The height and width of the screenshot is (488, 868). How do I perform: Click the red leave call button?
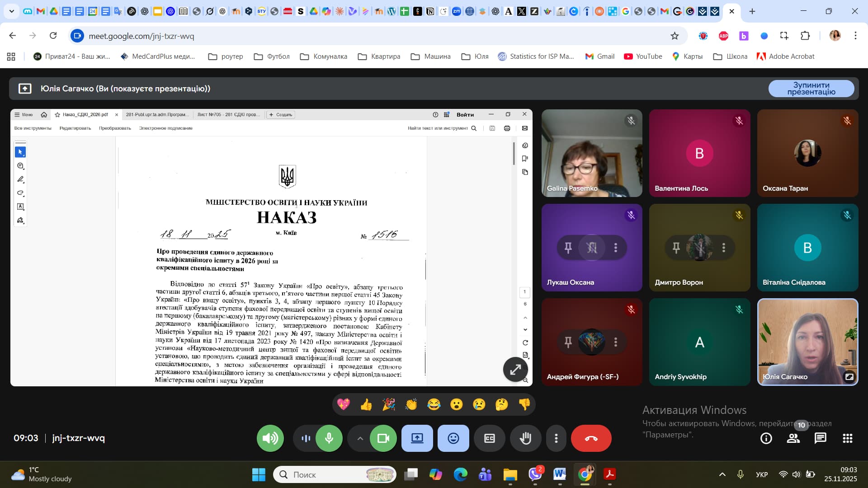click(x=591, y=438)
